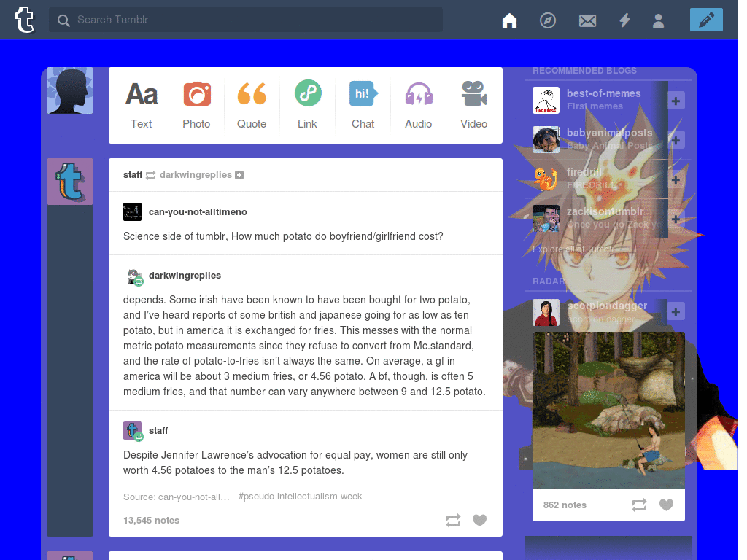747x560 pixels.
Task: View the 13,545 notes
Action: (152, 521)
